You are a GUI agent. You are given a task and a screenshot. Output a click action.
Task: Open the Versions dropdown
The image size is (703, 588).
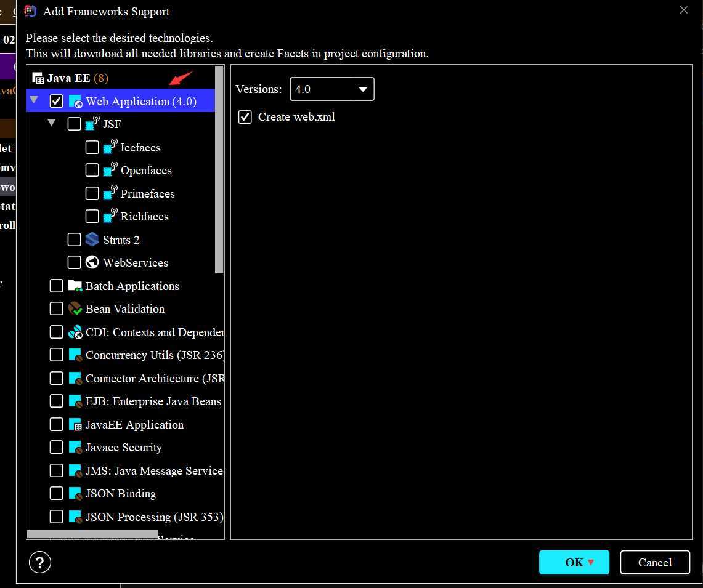click(331, 89)
